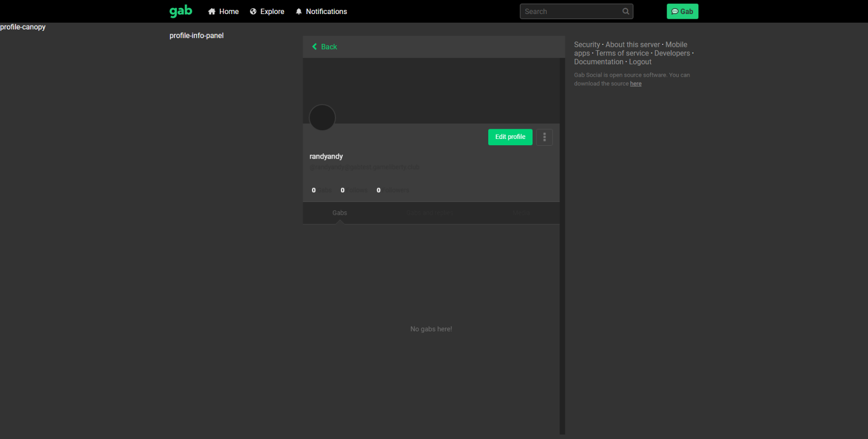Click the gab logo in the navbar
The height and width of the screenshot is (439, 868).
pyautogui.click(x=181, y=11)
